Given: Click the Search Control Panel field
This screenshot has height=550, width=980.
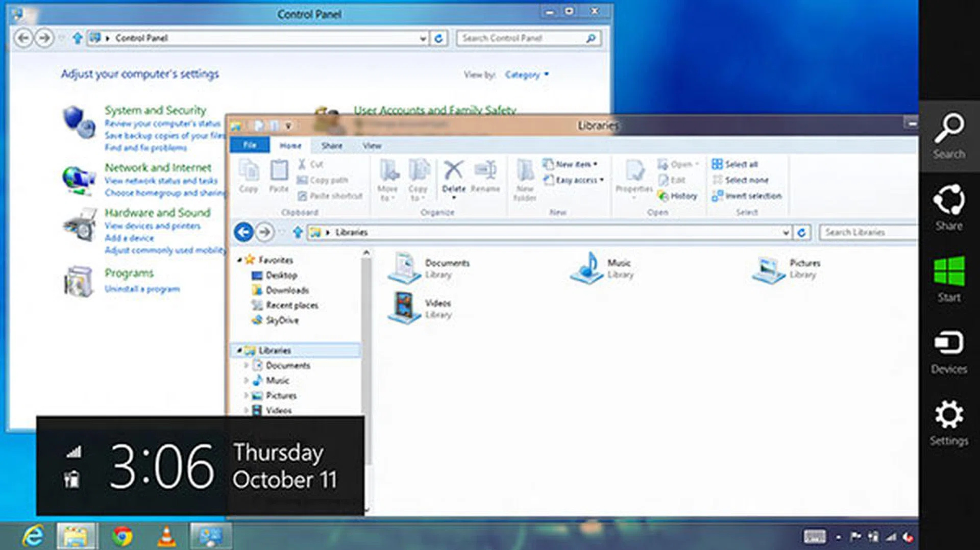Looking at the screenshot, I should click(x=521, y=38).
